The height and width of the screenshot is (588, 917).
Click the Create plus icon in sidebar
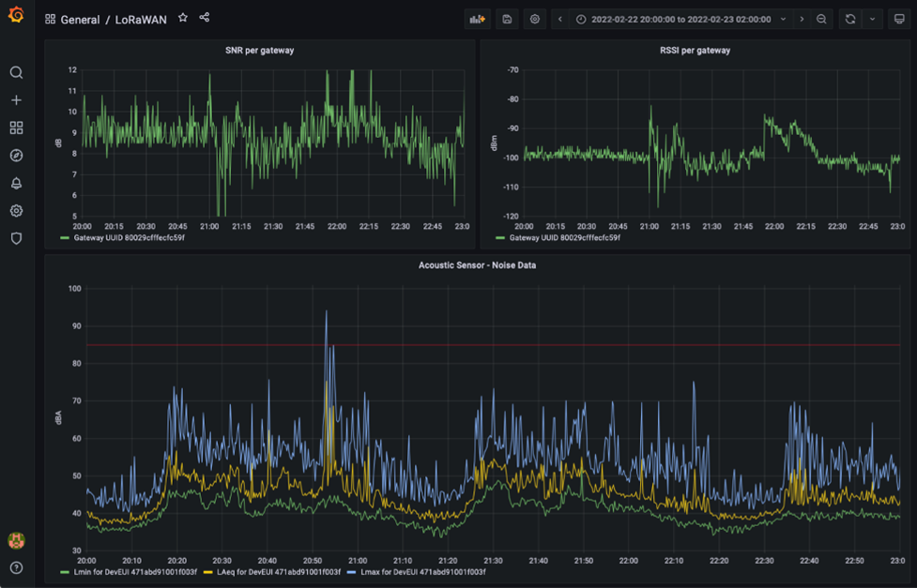[x=16, y=100]
